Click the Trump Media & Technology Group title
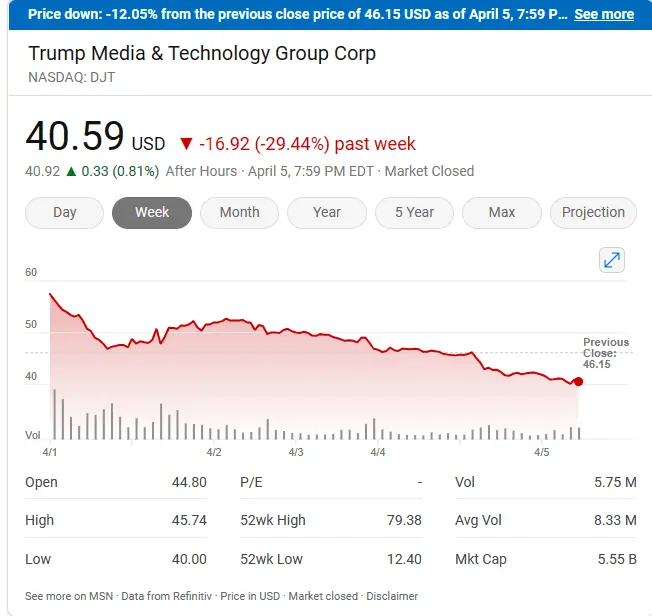 coord(202,53)
